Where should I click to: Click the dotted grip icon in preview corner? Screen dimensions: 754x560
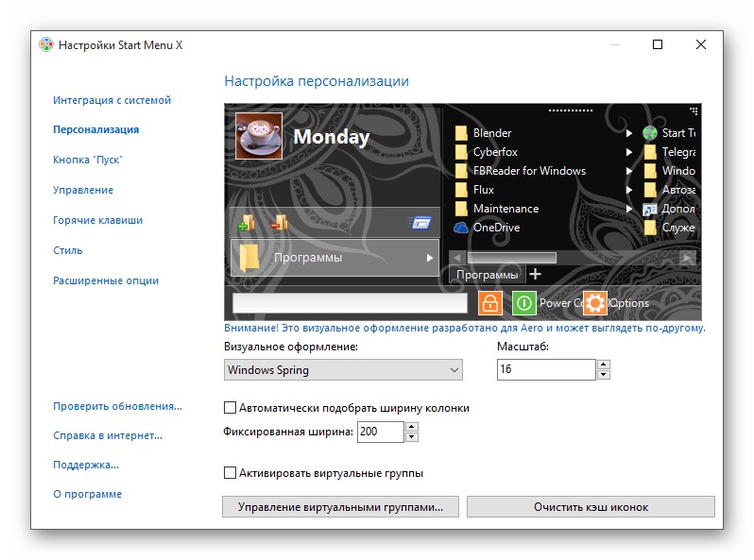[x=694, y=111]
